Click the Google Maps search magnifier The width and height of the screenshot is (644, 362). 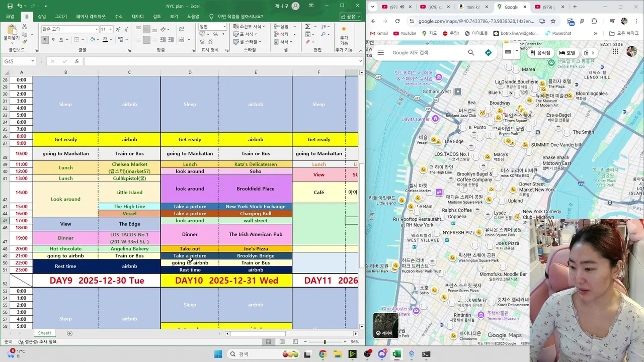(x=471, y=53)
